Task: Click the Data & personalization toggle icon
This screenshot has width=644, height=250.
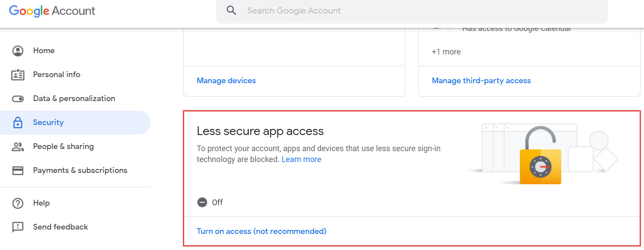Action: (18, 99)
